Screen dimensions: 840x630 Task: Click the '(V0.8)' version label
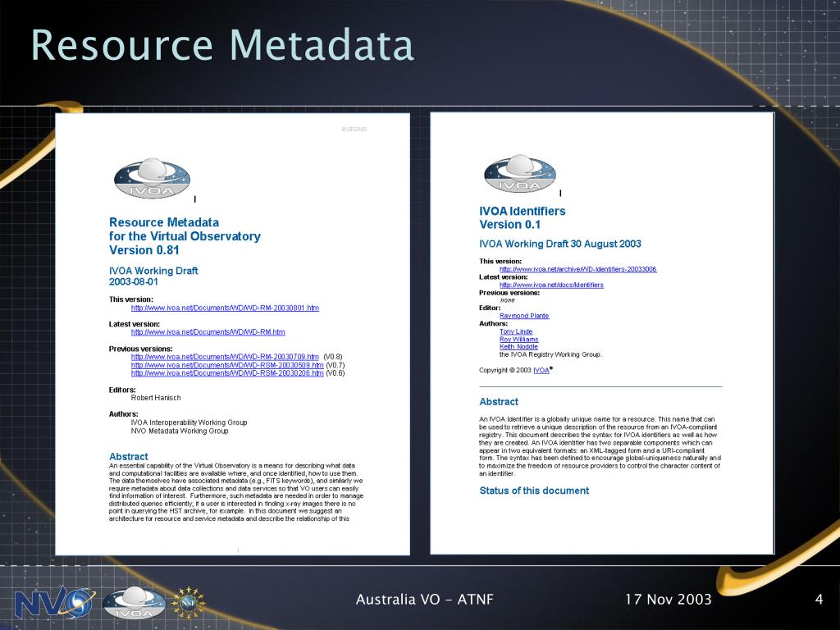tap(333, 357)
